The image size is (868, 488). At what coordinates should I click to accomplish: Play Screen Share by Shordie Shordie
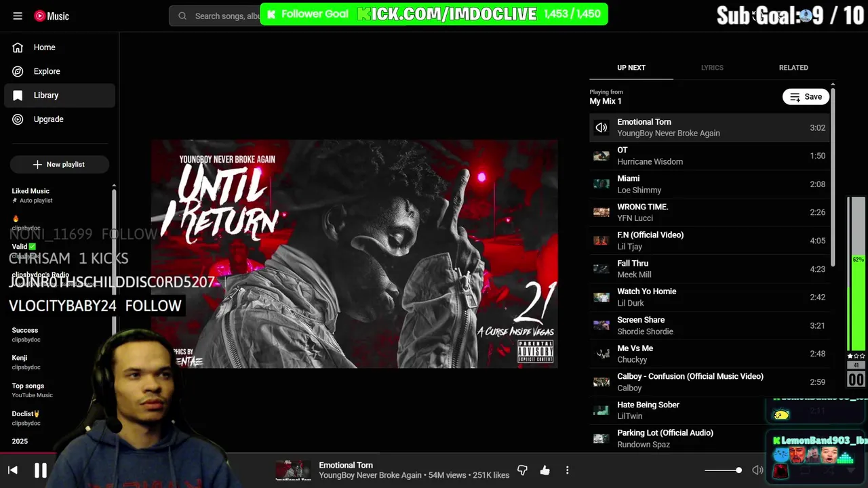(709, 325)
